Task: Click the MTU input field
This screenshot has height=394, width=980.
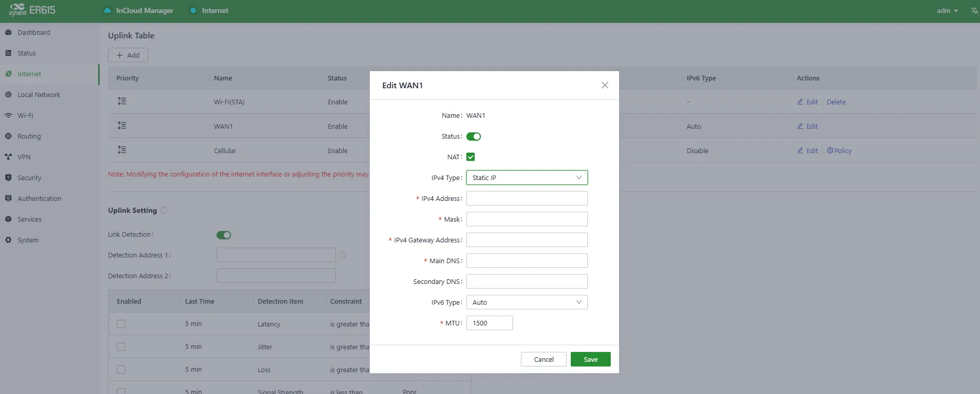Action: tap(489, 323)
